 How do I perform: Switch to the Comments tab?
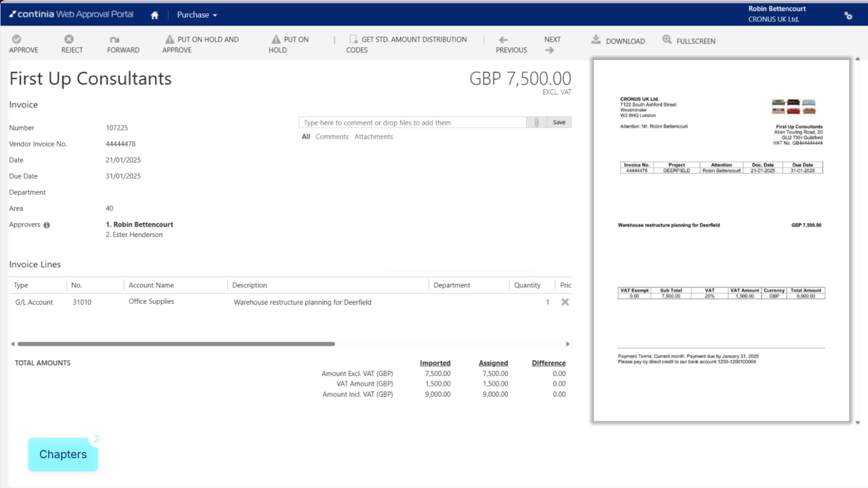click(332, 136)
